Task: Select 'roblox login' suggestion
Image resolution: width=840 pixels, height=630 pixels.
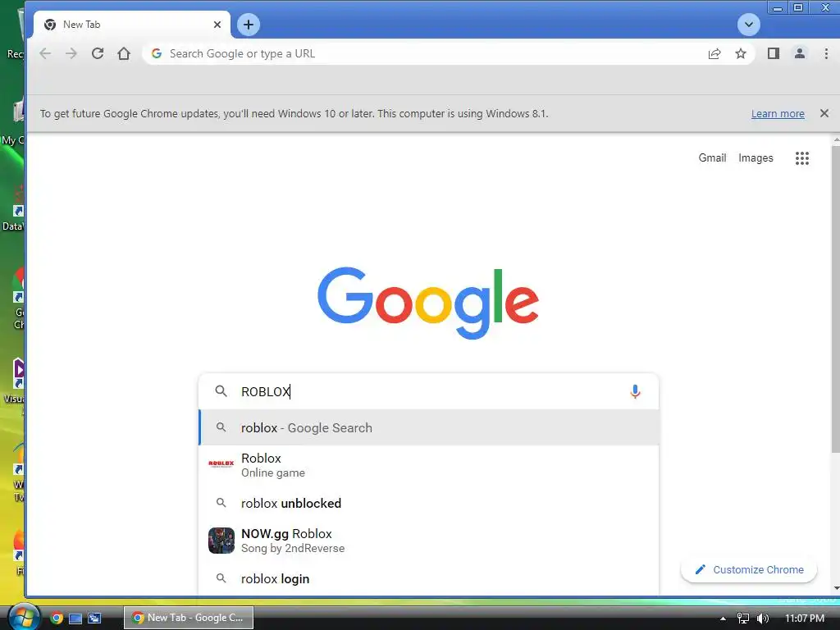Action: [428, 578]
